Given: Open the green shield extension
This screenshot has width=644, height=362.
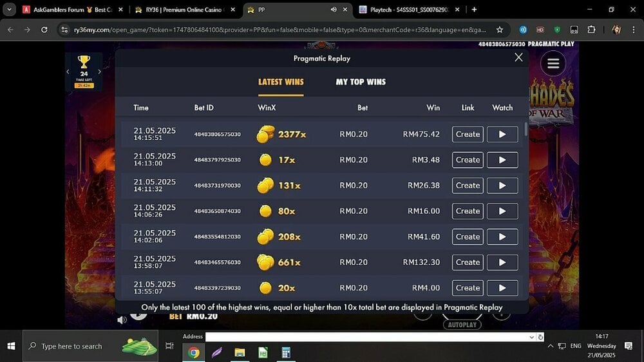Looking at the screenshot, I should coord(557,30).
